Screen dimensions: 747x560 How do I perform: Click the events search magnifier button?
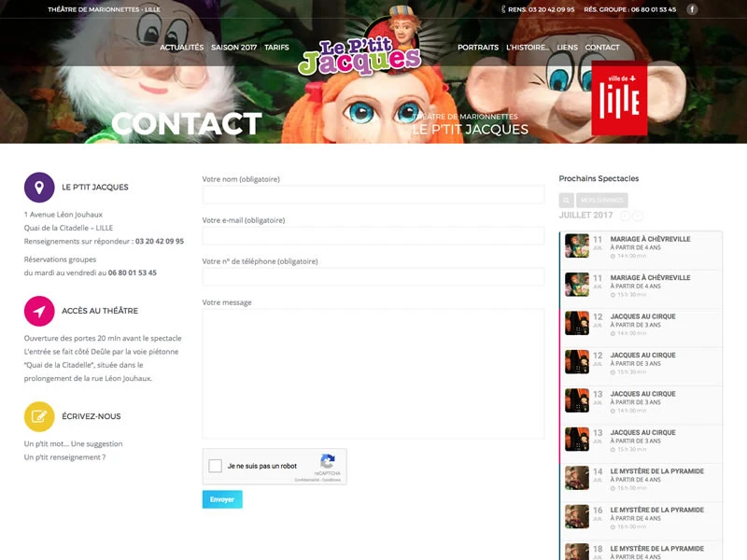(566, 200)
